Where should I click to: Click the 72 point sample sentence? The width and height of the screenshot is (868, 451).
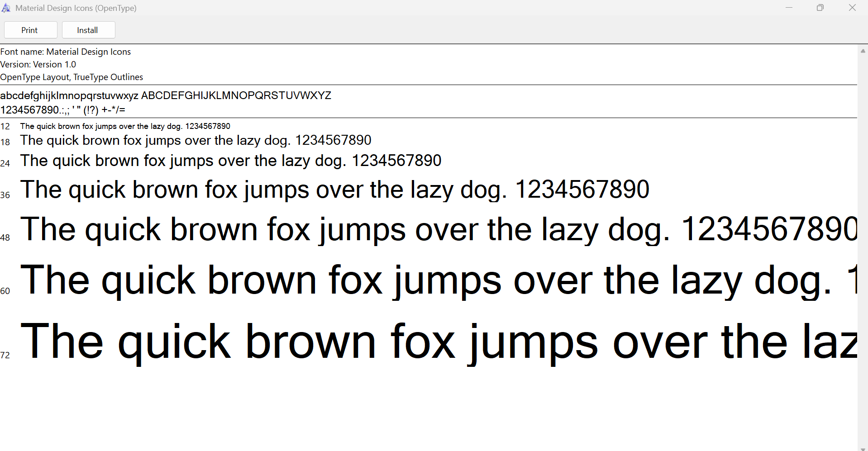438,342
